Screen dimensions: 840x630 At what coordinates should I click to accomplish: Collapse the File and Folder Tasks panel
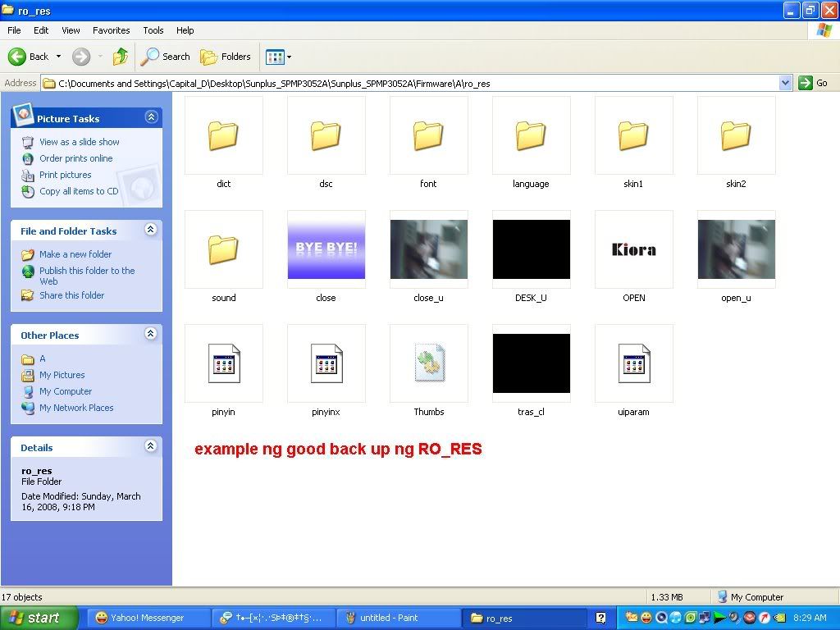point(151,230)
